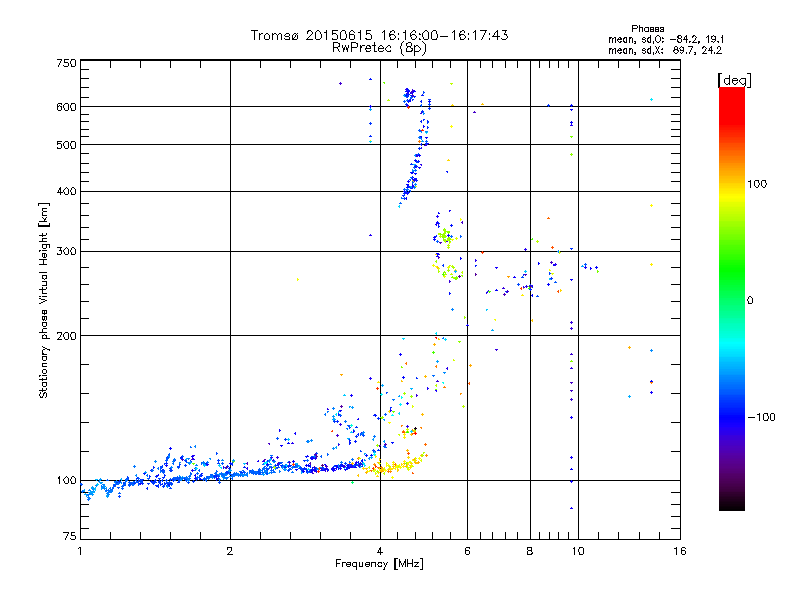Click the 'RwPretec (8p)' subtitle
The width and height of the screenshot is (800, 600).
[379, 48]
